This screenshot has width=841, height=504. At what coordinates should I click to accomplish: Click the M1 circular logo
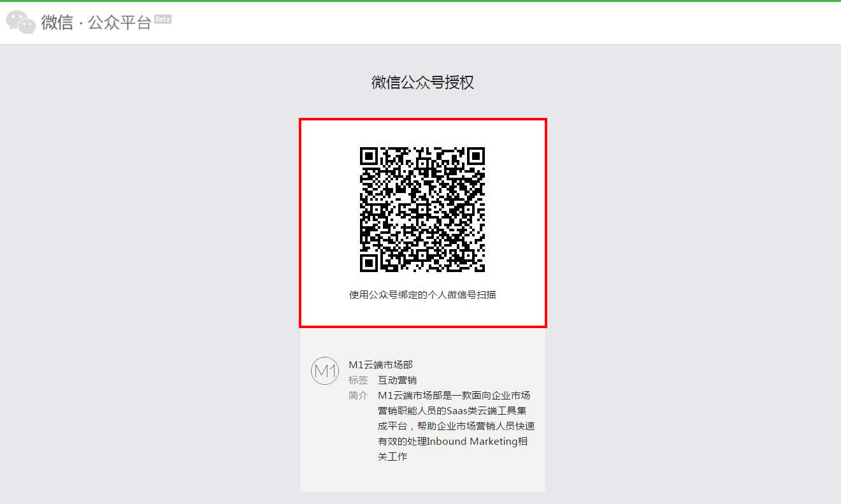click(x=324, y=371)
